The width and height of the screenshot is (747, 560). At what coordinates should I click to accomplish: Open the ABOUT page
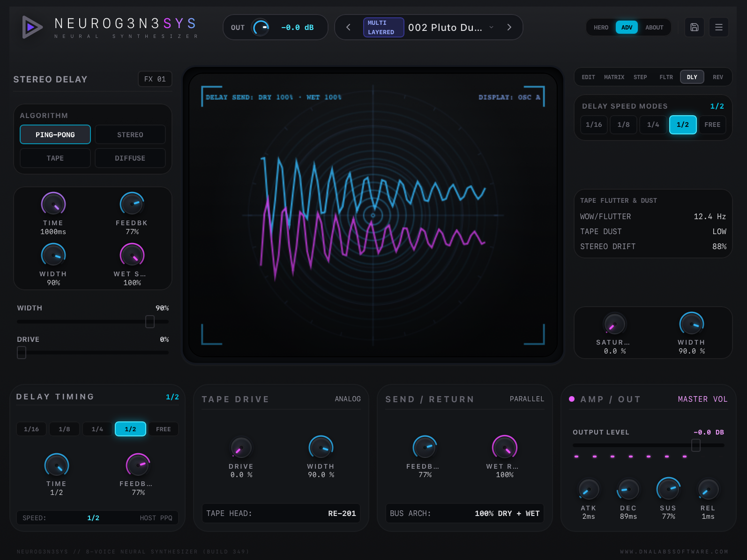(x=654, y=28)
